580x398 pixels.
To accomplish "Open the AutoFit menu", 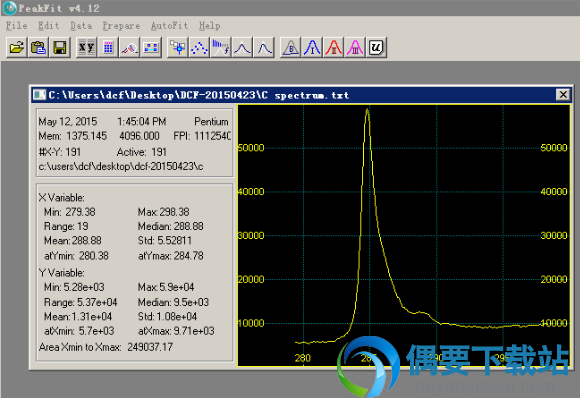I will [x=169, y=26].
